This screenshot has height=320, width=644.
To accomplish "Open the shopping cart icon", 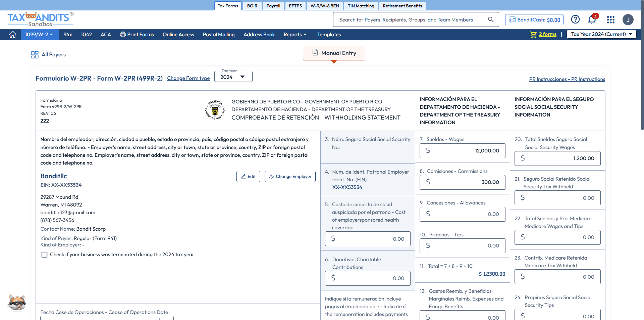I will pos(533,35).
